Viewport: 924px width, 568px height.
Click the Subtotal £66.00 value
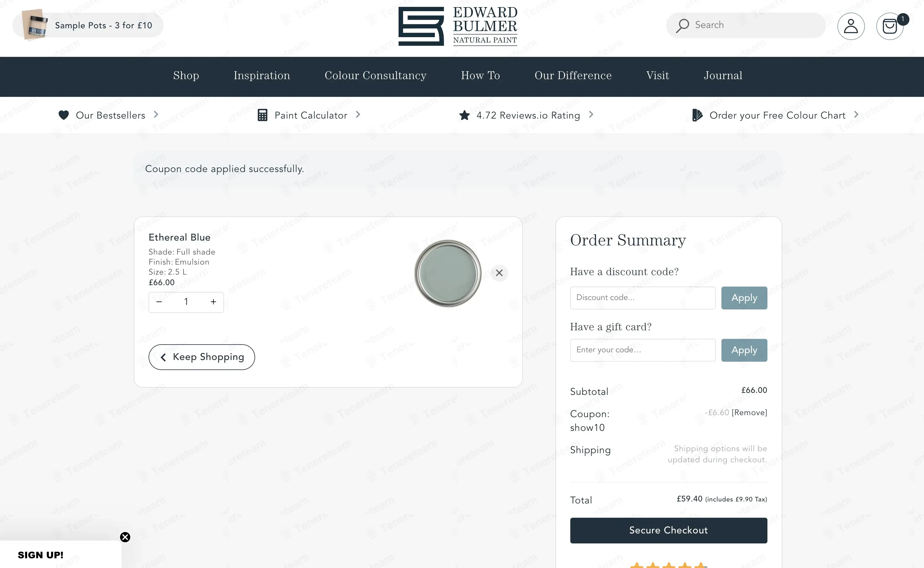click(754, 390)
